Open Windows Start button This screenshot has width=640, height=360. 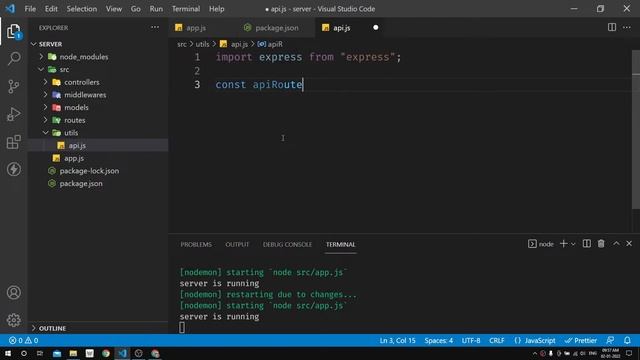coord(8,353)
